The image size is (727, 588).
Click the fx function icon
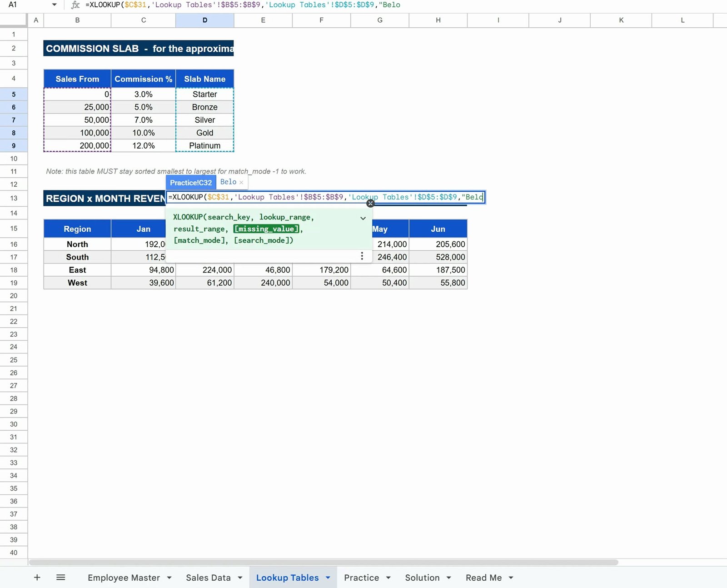click(75, 5)
